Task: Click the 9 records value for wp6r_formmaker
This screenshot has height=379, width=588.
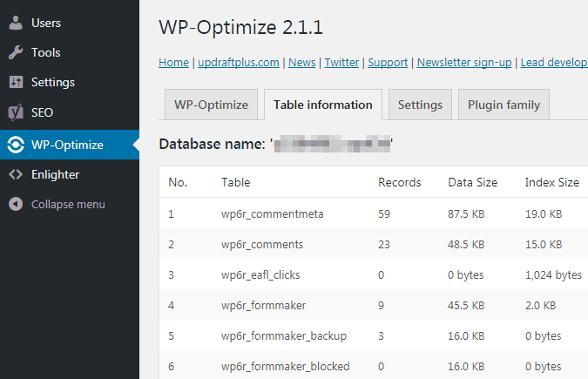Action: point(381,306)
